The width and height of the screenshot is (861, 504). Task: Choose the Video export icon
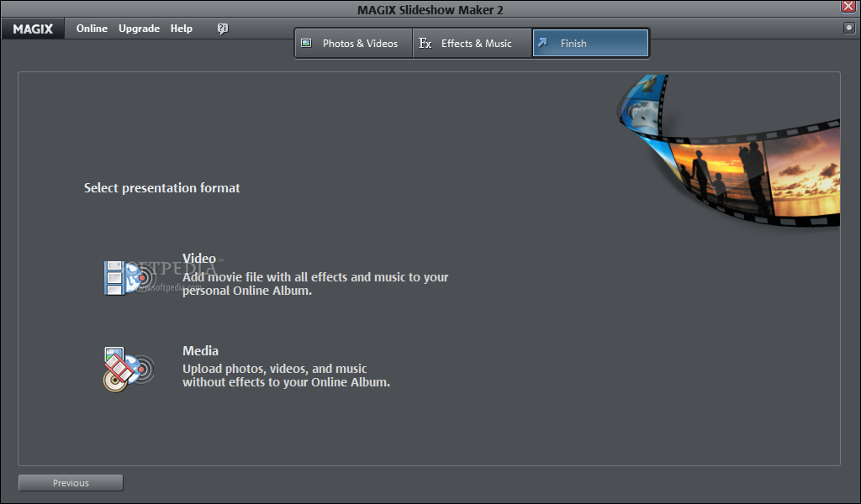click(128, 277)
